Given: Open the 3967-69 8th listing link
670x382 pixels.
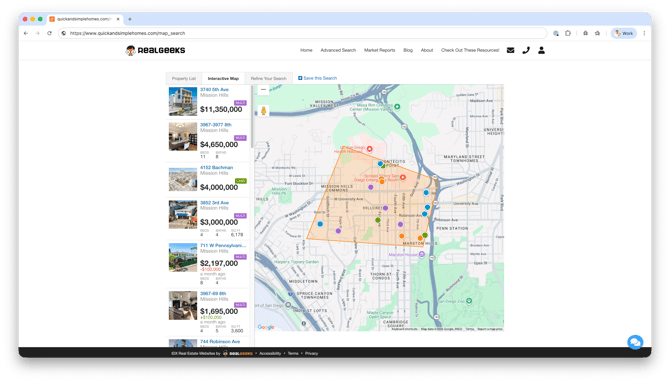Looking at the screenshot, I should [213, 294].
